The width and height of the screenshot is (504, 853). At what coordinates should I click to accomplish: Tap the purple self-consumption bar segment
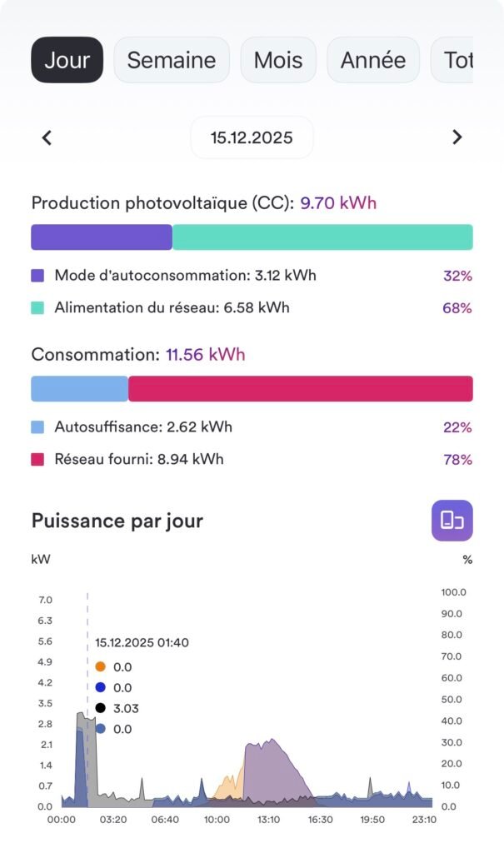(102, 237)
